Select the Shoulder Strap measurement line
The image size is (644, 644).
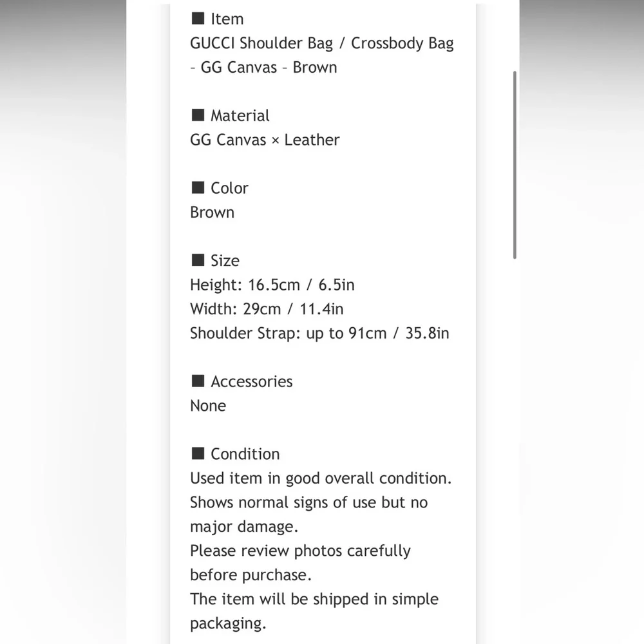click(319, 333)
